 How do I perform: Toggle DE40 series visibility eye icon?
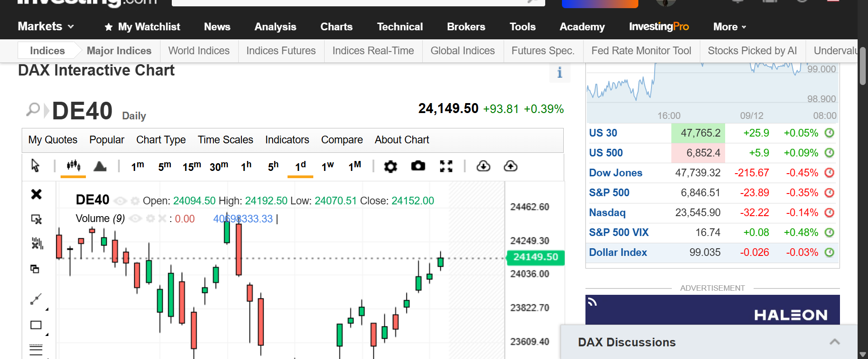tap(120, 201)
